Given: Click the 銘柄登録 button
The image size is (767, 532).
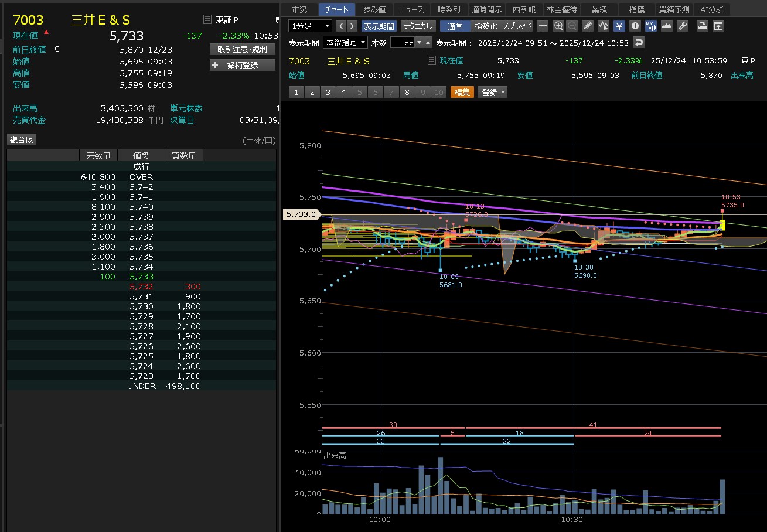Looking at the screenshot, I should pyautogui.click(x=242, y=65).
